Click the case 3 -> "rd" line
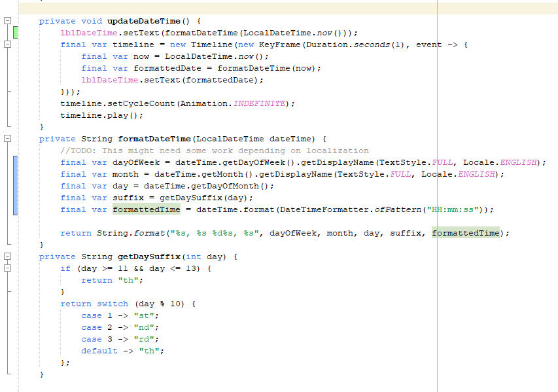The width and height of the screenshot is (558, 392). (x=120, y=339)
